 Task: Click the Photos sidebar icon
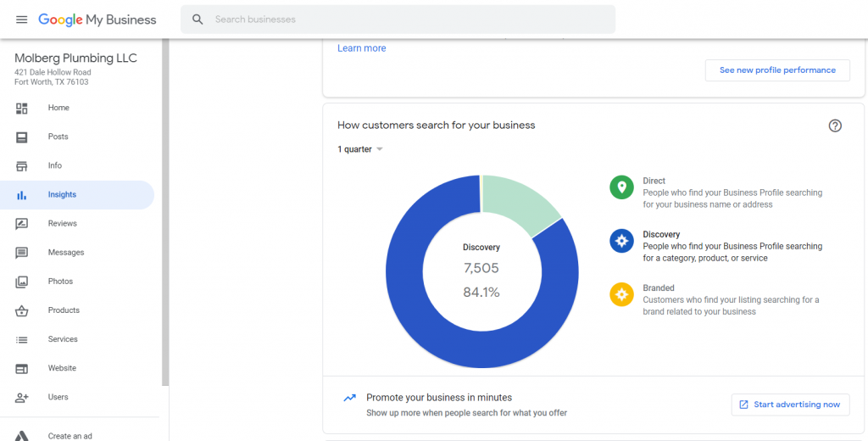[21, 282]
